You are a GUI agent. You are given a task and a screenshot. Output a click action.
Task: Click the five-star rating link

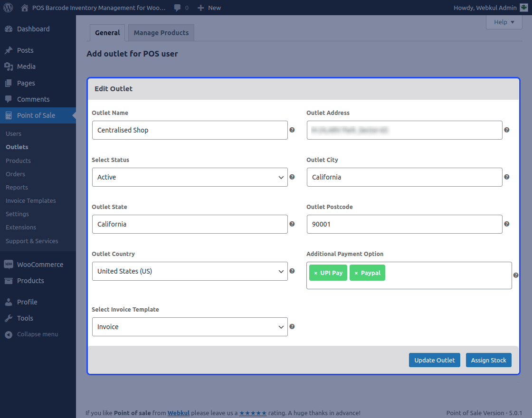[x=253, y=413]
